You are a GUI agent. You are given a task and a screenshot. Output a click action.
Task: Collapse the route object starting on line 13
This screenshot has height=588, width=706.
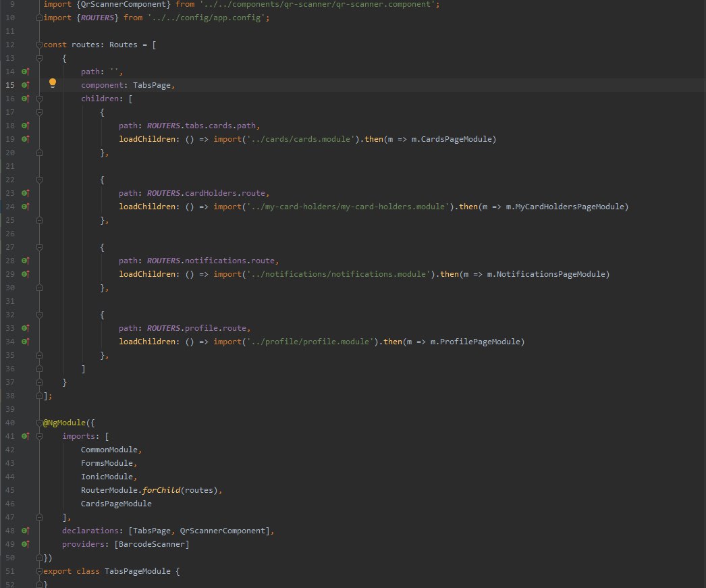pos(39,58)
